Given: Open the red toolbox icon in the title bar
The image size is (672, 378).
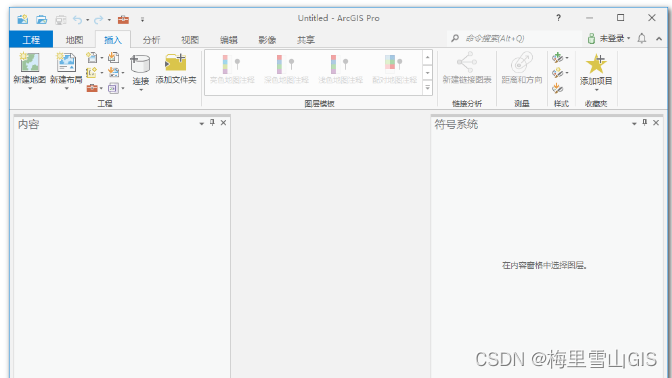Looking at the screenshot, I should point(123,19).
